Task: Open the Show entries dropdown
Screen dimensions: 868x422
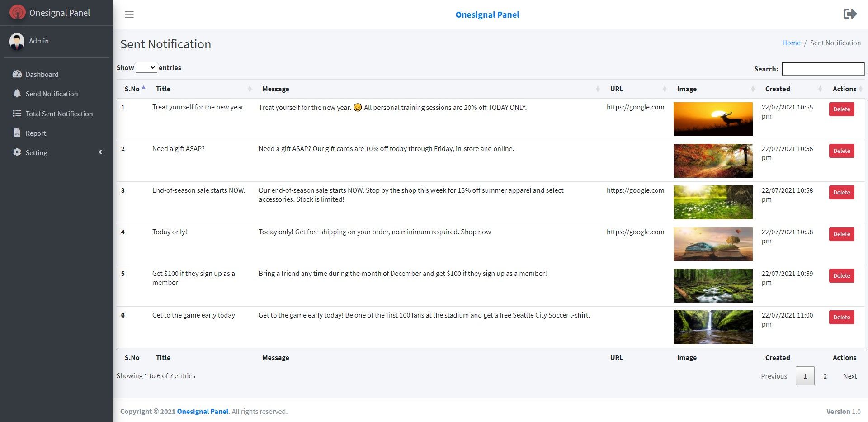Action: coord(146,67)
